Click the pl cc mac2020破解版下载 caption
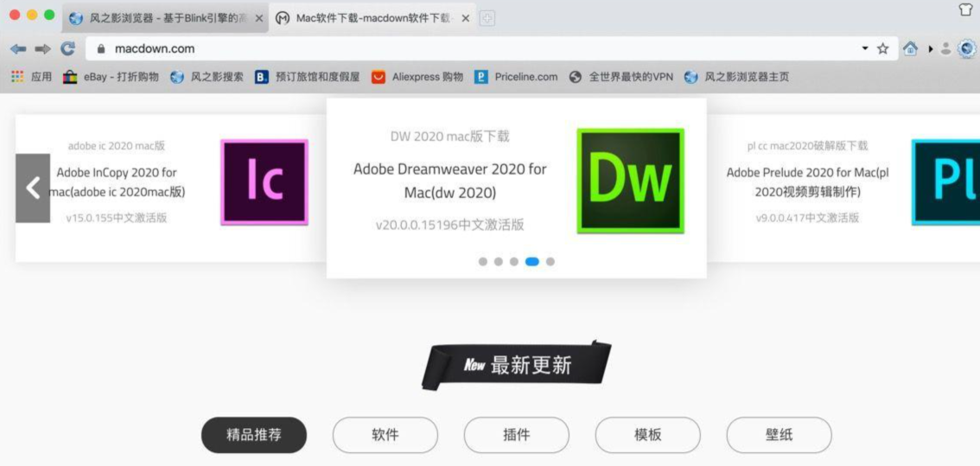 click(x=807, y=146)
